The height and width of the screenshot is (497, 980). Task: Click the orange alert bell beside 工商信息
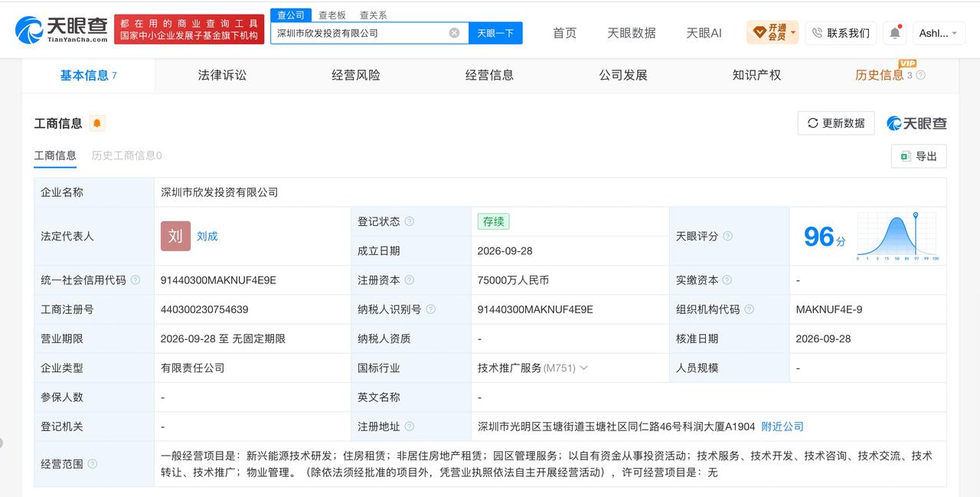coord(97,123)
